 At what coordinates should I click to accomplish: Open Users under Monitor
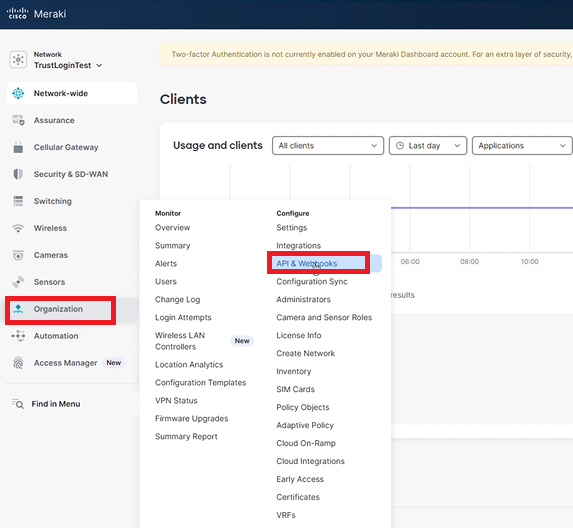coord(166,281)
